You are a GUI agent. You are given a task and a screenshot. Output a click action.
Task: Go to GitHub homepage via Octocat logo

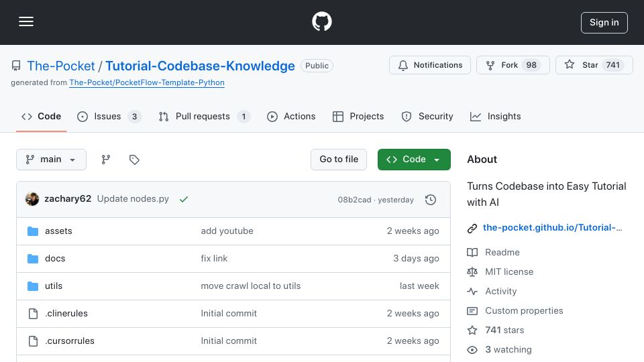point(321,21)
